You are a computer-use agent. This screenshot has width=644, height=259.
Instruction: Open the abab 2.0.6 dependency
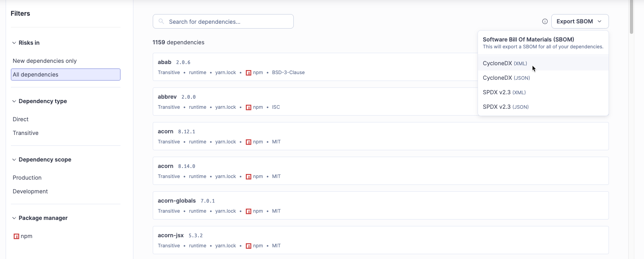[x=164, y=62]
